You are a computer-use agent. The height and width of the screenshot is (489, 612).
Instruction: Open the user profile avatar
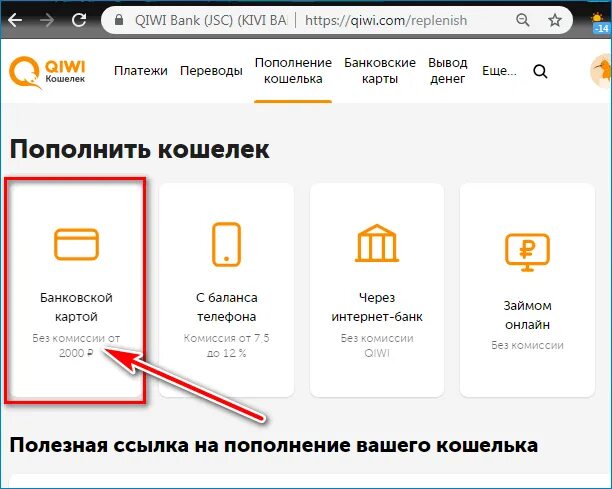(601, 71)
